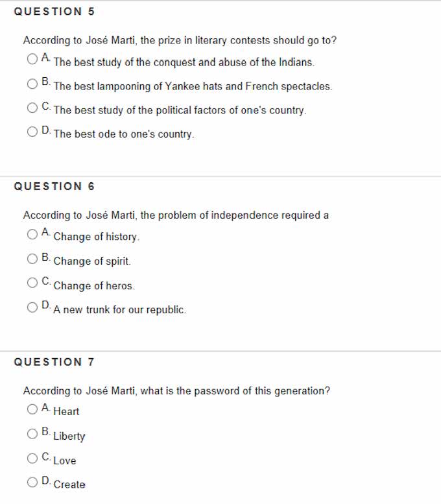Image resolution: width=441 pixels, height=504 pixels.
Task: Pick 'Love' as the password answer
Action: pyautogui.click(x=32, y=458)
